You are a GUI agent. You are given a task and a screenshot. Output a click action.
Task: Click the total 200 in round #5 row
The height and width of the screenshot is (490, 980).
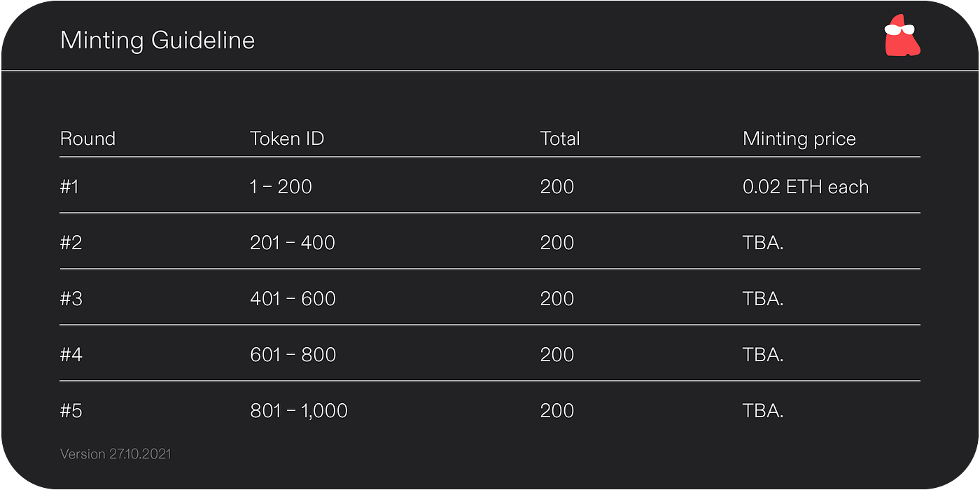click(x=557, y=411)
